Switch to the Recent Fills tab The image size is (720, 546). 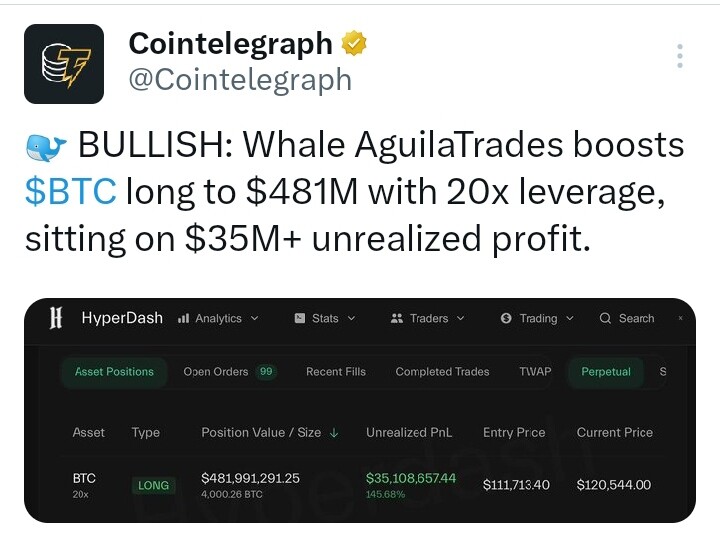click(x=336, y=372)
